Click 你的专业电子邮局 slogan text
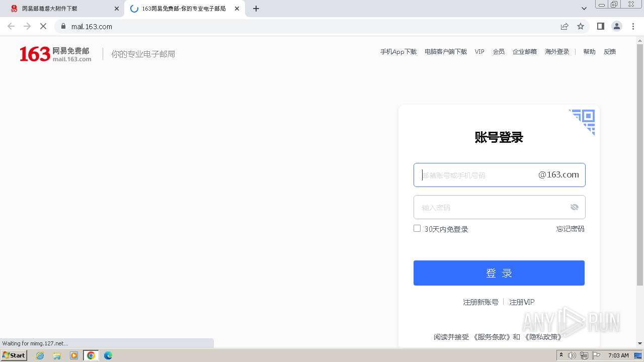 pyautogui.click(x=143, y=54)
